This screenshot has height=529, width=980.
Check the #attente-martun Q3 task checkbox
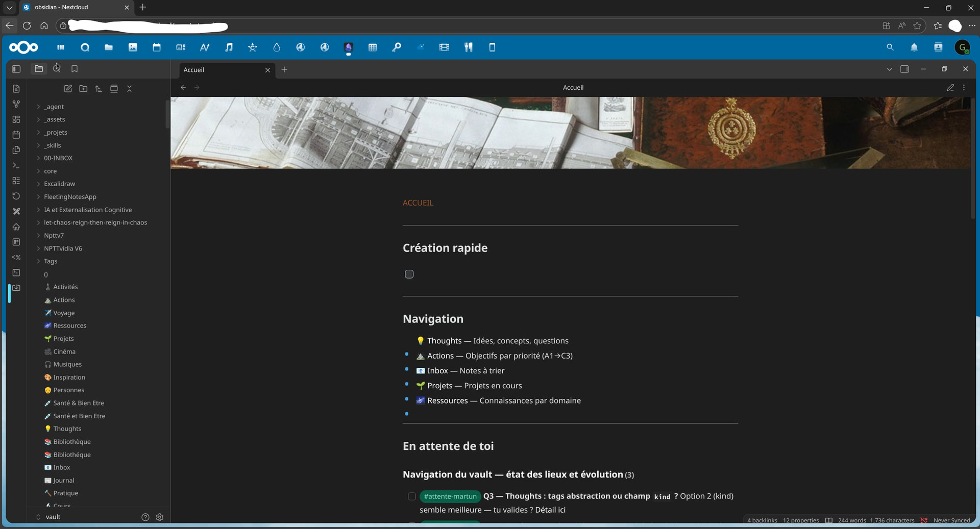click(412, 496)
